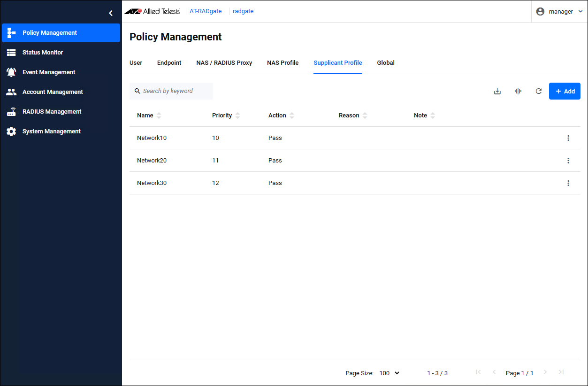Screen dimensions: 588x386
Task: Open the three-dot menu for Network30
Action: (568, 183)
